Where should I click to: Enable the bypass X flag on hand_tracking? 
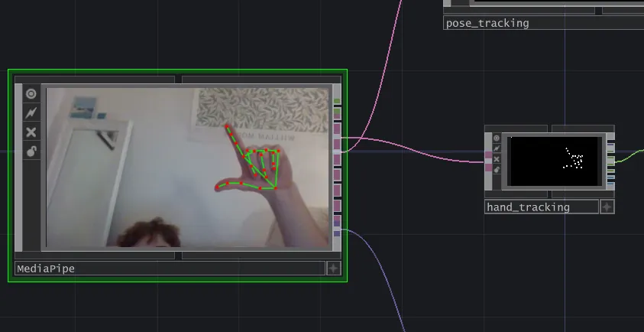[x=497, y=159]
